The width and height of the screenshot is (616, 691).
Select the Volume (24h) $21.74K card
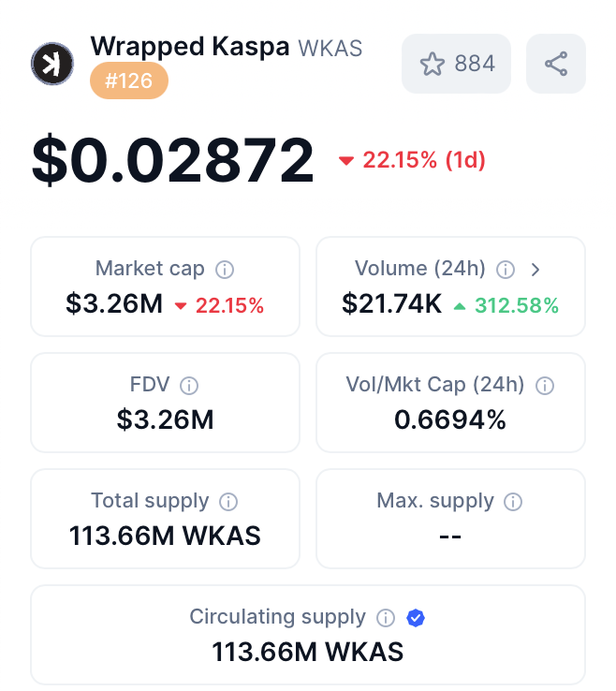tap(450, 287)
